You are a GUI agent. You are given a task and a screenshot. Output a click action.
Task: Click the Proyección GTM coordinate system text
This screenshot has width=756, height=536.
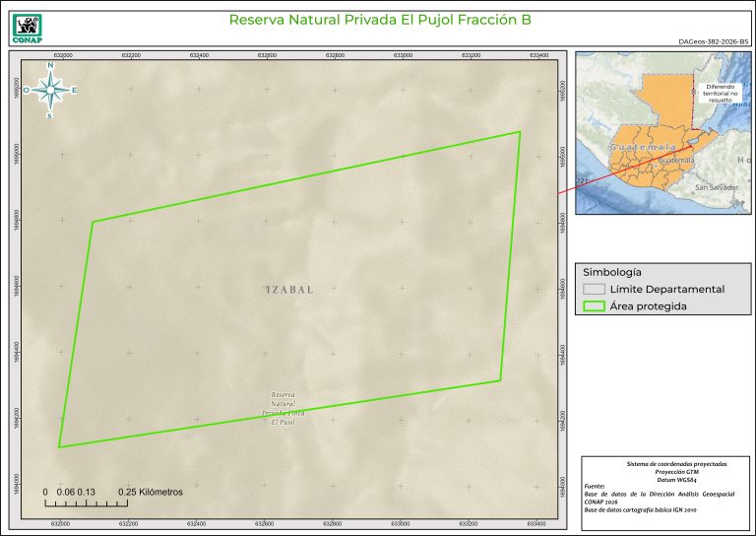pos(663,471)
